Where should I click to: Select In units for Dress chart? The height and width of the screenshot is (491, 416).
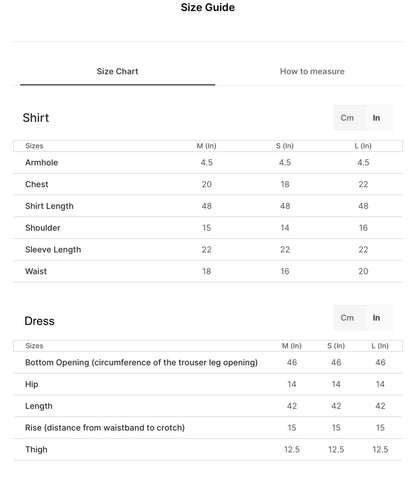[376, 318]
